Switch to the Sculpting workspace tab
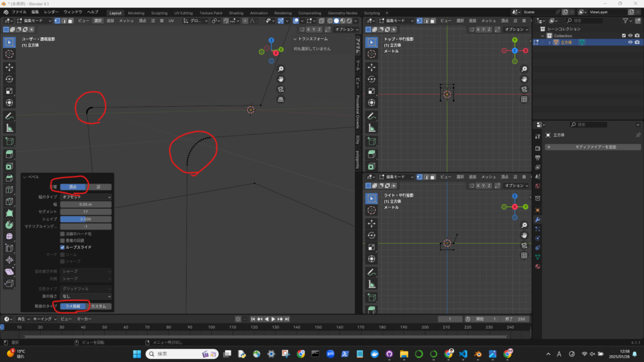This screenshot has height=362, width=644. (x=159, y=13)
